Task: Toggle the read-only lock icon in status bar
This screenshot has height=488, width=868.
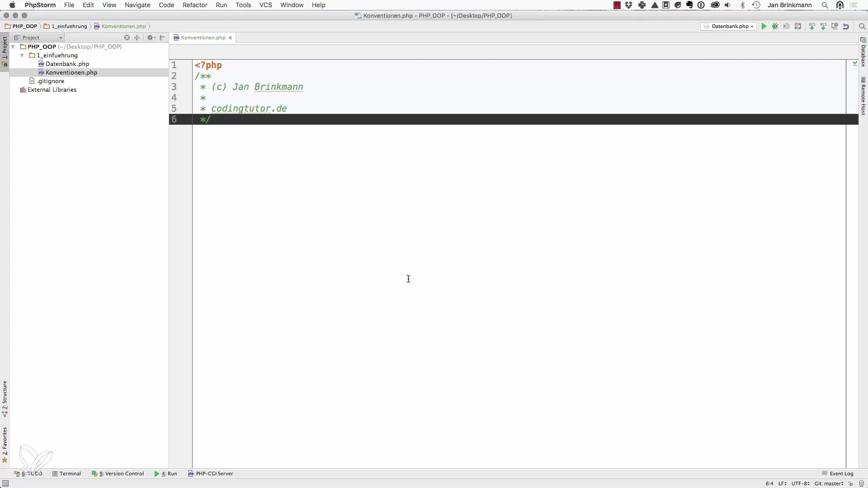Action: point(851,483)
